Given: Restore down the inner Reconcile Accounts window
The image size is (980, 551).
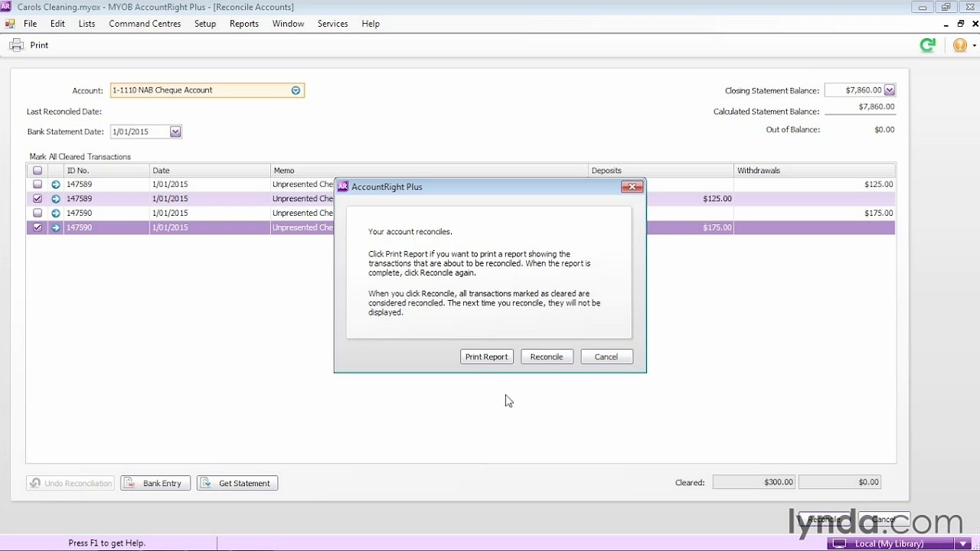Looking at the screenshot, I should pyautogui.click(x=961, y=24).
